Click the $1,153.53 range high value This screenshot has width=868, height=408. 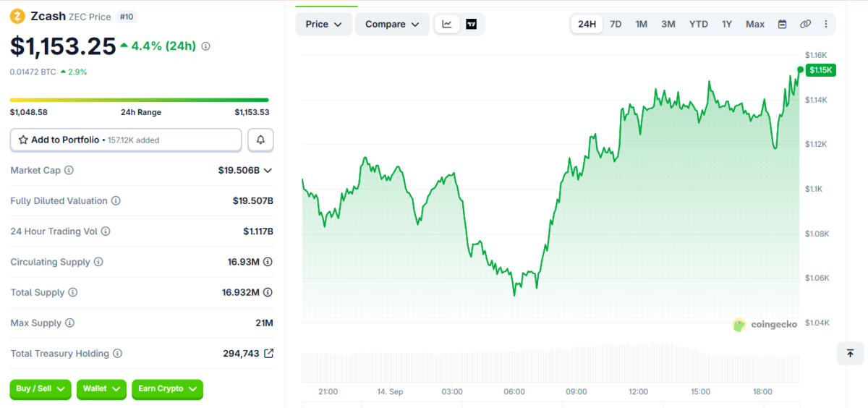point(252,112)
